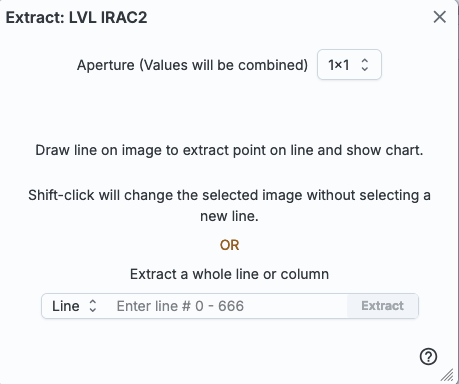Click the orange 'OR' separator text
This screenshot has width=459, height=384.
pos(229,245)
